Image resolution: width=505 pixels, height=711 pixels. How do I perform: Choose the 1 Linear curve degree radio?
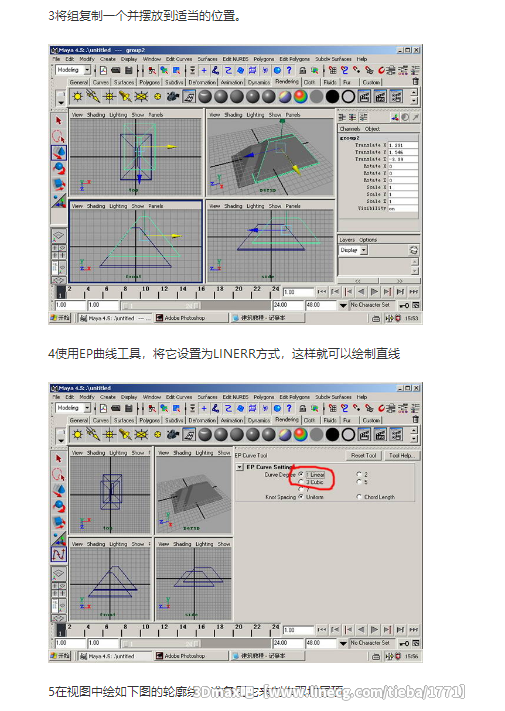coord(301,474)
